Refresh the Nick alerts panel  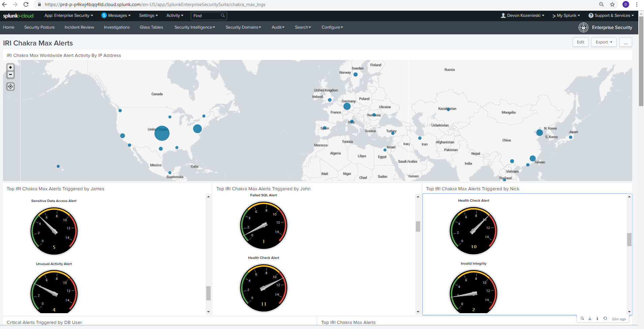click(605, 319)
